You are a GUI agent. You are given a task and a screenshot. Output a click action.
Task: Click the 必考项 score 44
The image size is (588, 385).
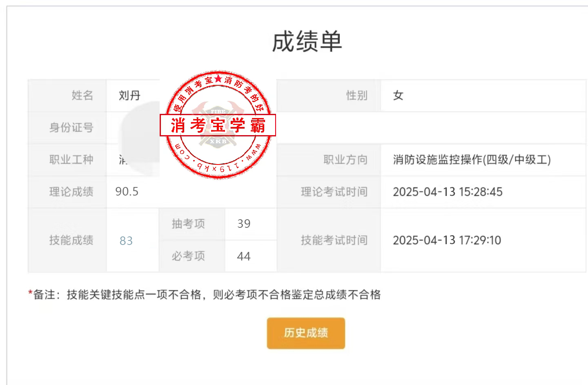(x=244, y=256)
